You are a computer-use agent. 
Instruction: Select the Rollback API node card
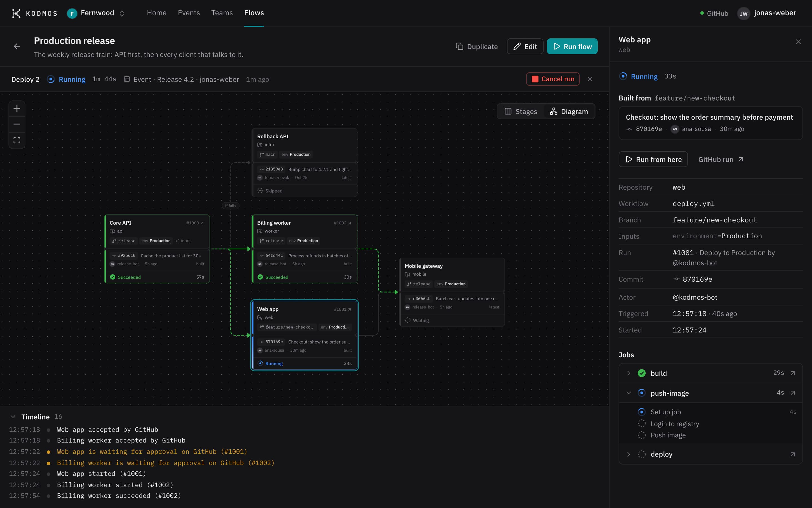304,163
